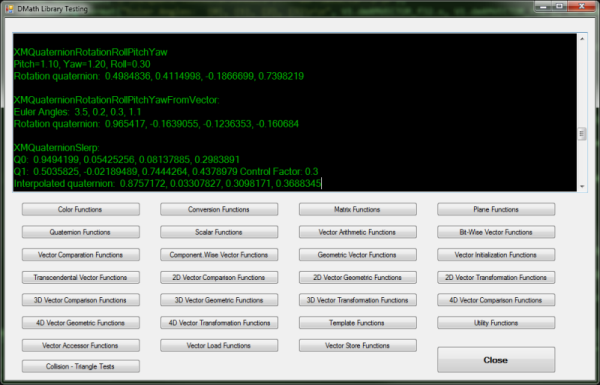
Task: Click the DMath app icon in title bar
Action: [10, 8]
